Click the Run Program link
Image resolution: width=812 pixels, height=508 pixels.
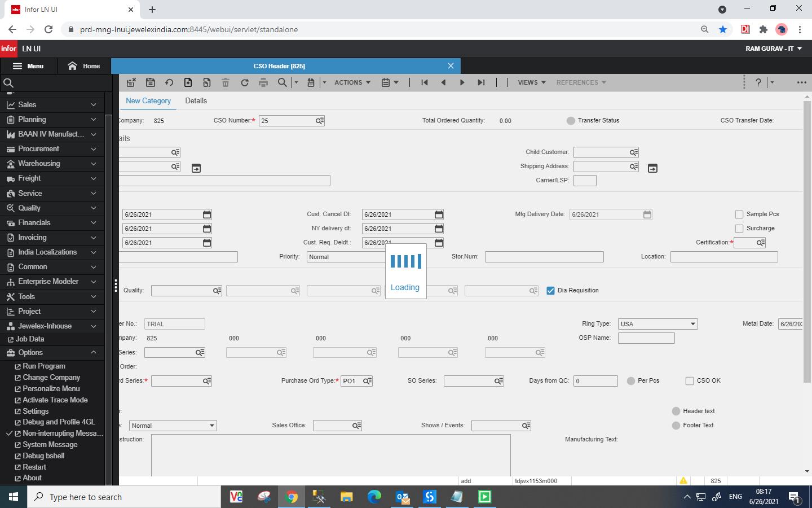[x=44, y=366]
